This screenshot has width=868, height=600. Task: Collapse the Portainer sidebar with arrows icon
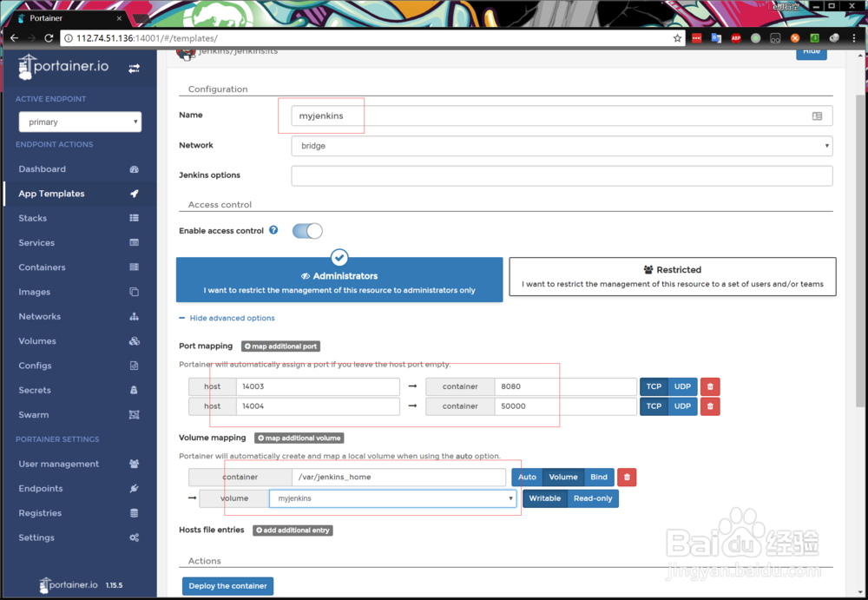pyautogui.click(x=135, y=67)
